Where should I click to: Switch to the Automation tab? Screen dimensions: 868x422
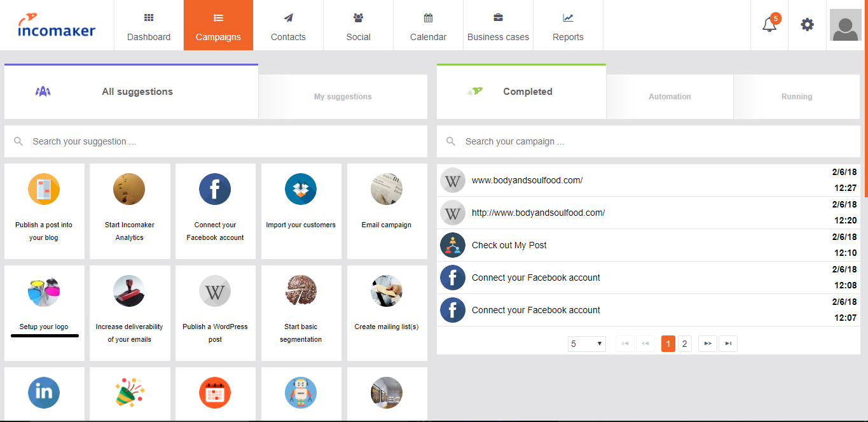coord(670,97)
